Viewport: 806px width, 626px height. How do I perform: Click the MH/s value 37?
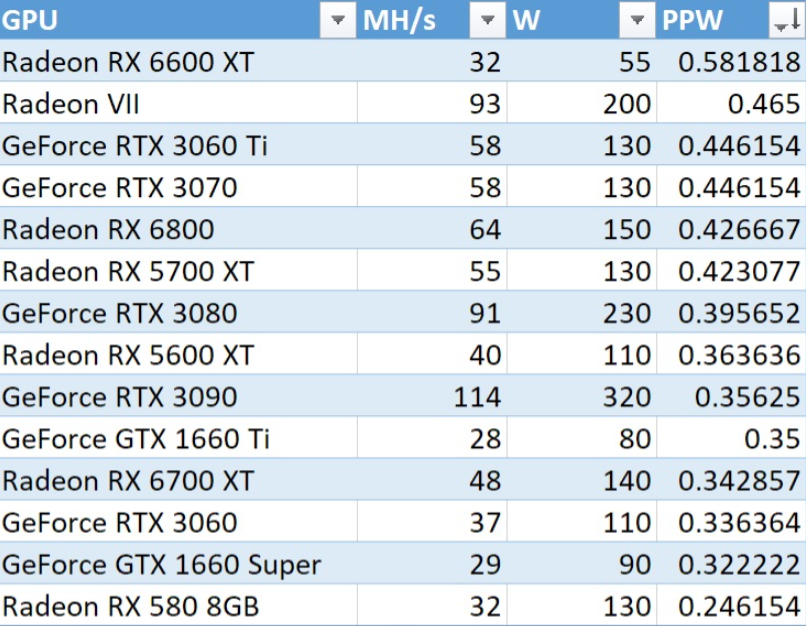[x=485, y=522]
